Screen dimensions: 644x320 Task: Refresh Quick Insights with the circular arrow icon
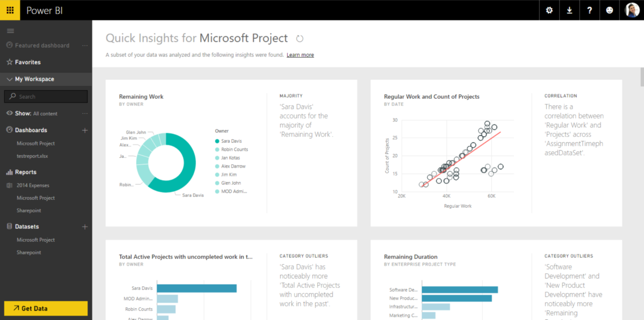tap(299, 38)
